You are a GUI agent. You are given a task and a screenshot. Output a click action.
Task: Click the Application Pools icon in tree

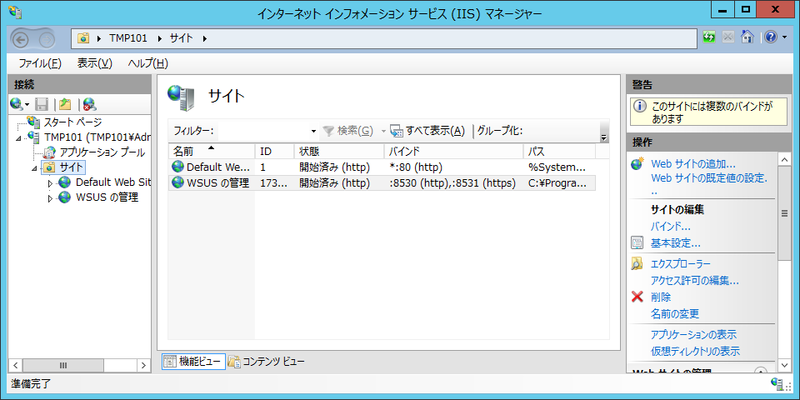pos(49,152)
